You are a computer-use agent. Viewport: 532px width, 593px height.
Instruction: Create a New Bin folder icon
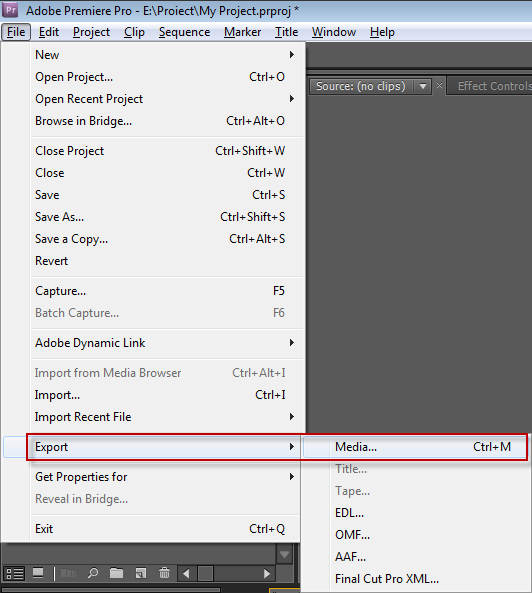pos(116,574)
